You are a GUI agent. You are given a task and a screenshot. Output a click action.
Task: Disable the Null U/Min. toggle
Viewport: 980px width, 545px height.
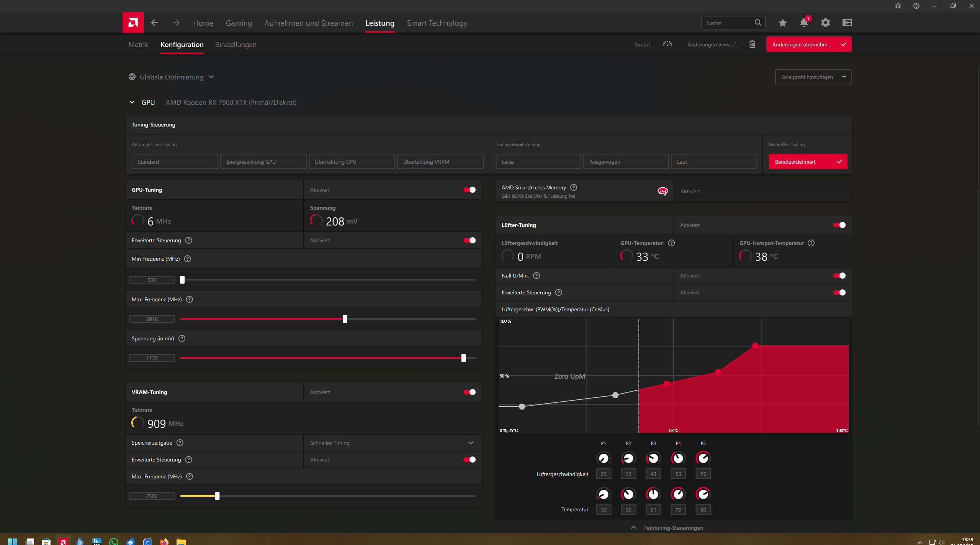point(839,276)
